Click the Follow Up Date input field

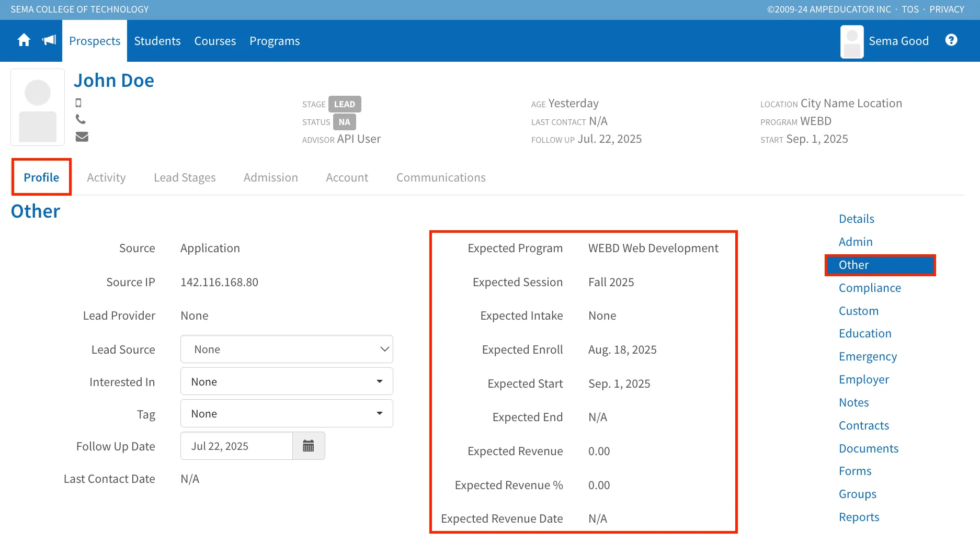pos(236,446)
